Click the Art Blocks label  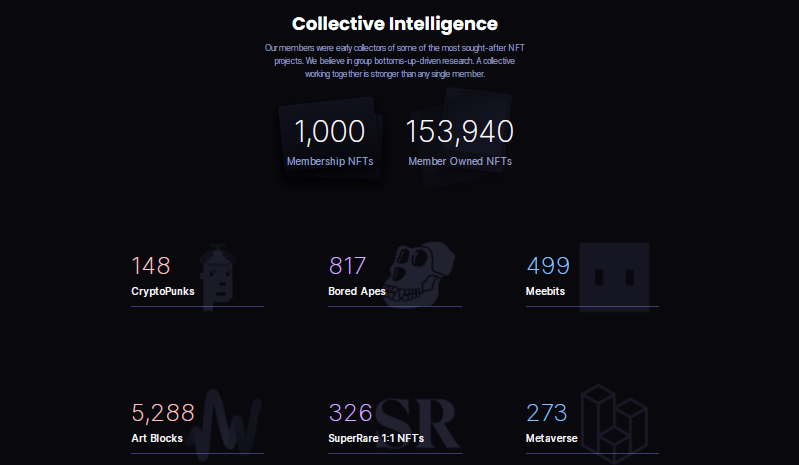pyautogui.click(x=157, y=438)
